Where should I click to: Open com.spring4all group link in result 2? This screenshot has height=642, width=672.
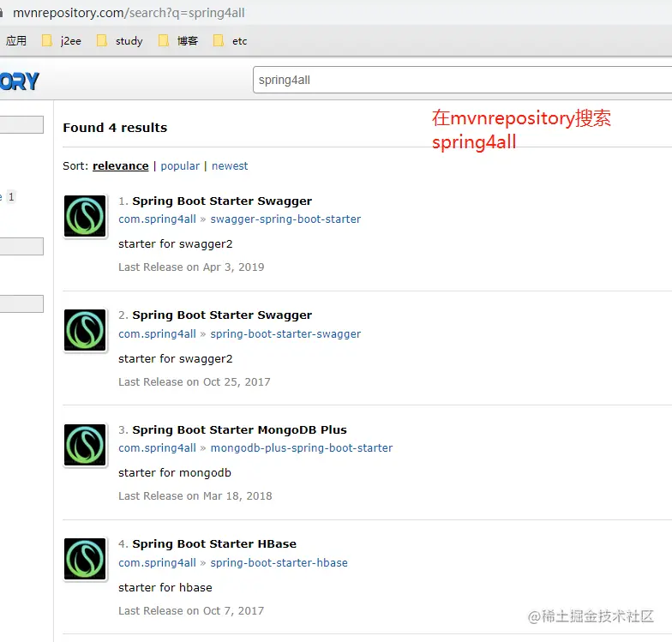click(158, 334)
